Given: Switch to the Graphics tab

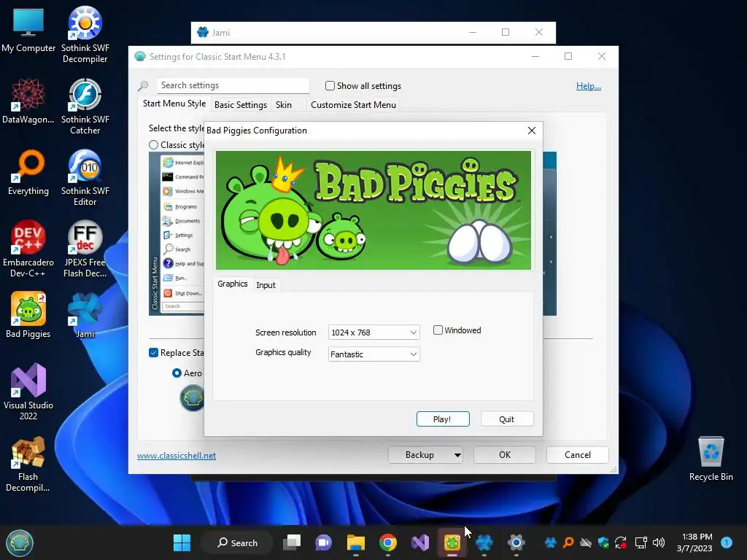Looking at the screenshot, I should click(x=233, y=284).
